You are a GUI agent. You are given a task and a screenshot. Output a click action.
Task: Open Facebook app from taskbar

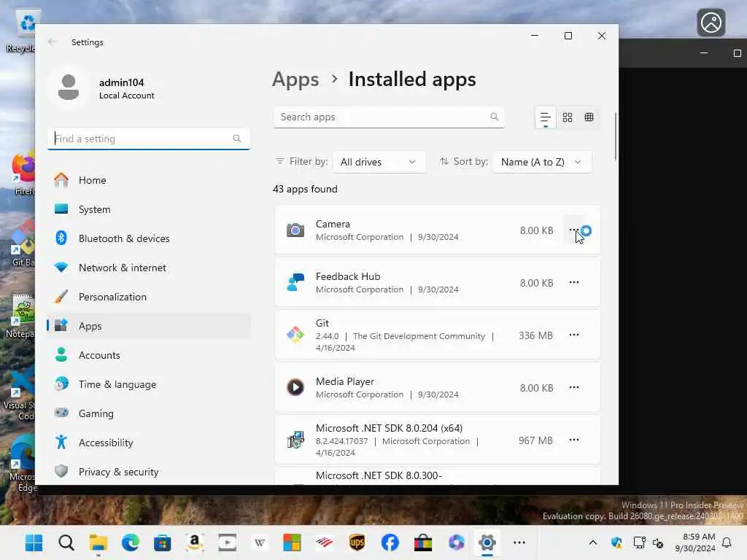390,542
